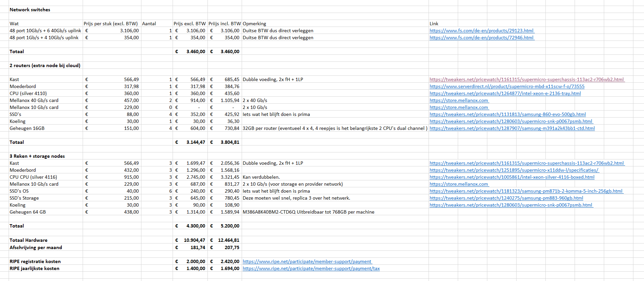The image size is (644, 281).
Task: Click the cell showing 12.464,81
Action: pyautogui.click(x=228, y=240)
